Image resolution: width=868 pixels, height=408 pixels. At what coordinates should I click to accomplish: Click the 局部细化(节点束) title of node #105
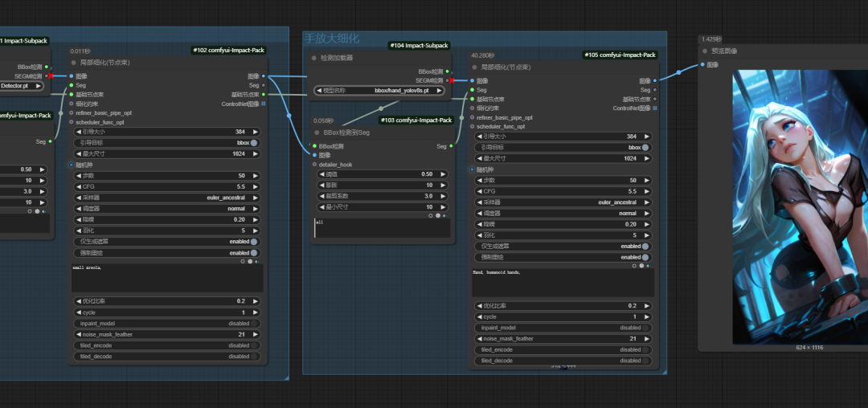pos(506,67)
